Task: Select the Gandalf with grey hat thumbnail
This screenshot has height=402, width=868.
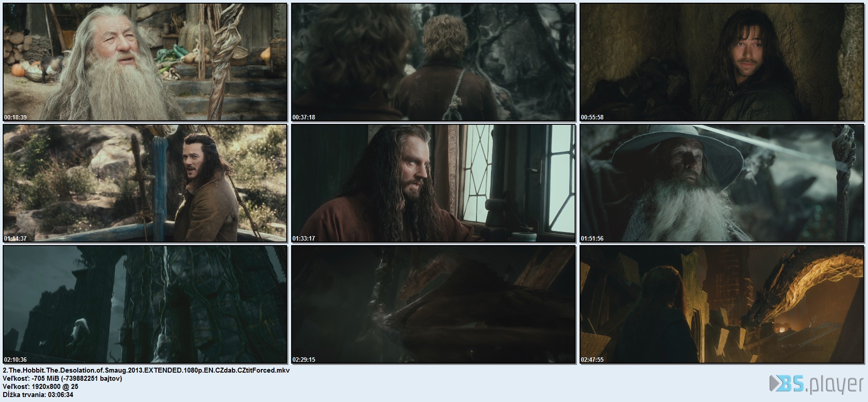Action: coord(722,183)
